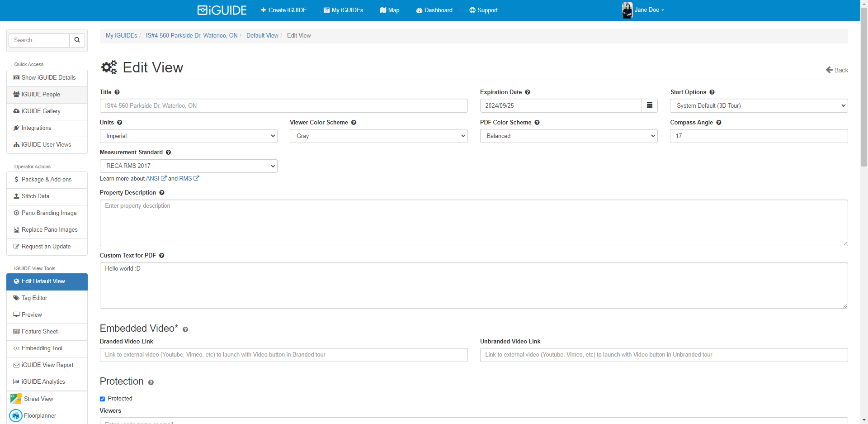Open the My iGUIDEs menu
Image resolution: width=868 pixels, height=424 pixels.
[x=343, y=10]
